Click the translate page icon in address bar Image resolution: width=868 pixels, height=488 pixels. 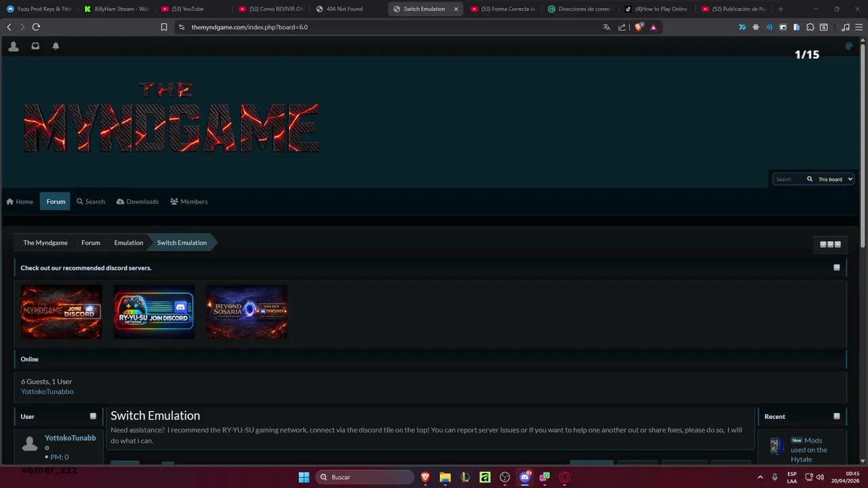point(606,27)
